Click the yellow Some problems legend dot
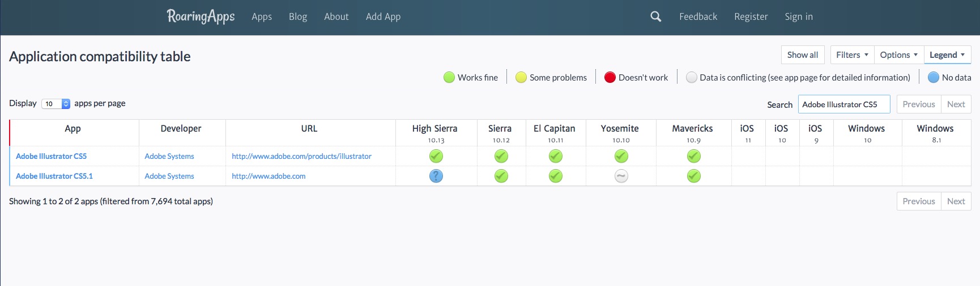The height and width of the screenshot is (286, 980). pyautogui.click(x=521, y=77)
